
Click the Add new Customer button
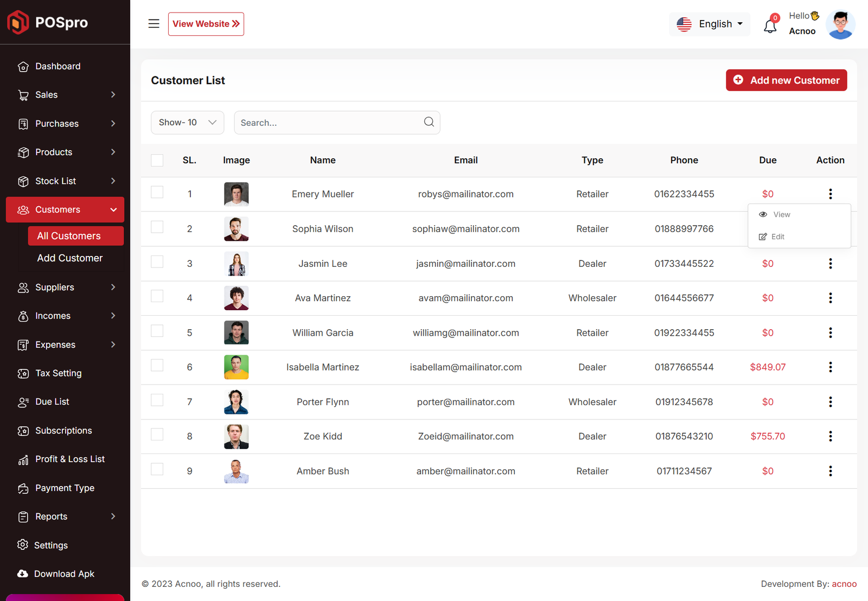point(786,80)
